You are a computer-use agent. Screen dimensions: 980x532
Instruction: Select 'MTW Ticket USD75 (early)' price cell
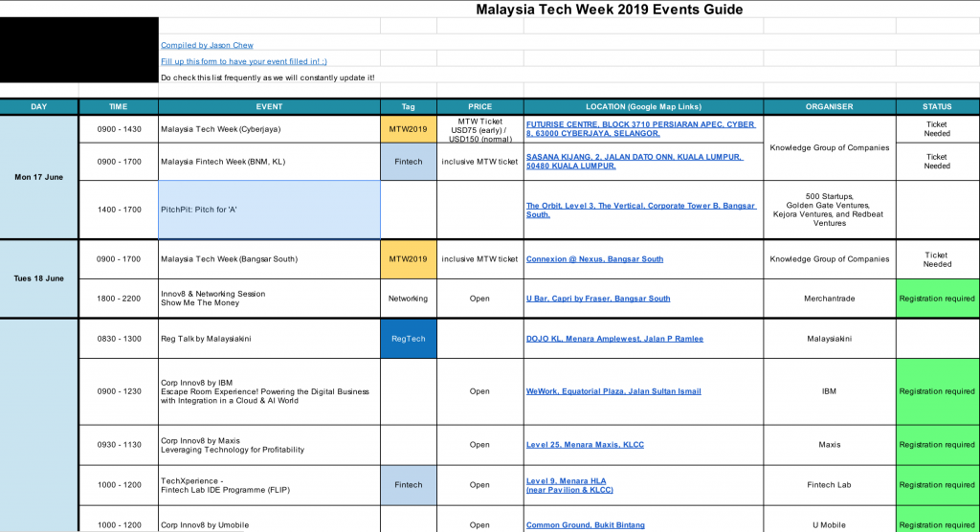tap(480, 129)
